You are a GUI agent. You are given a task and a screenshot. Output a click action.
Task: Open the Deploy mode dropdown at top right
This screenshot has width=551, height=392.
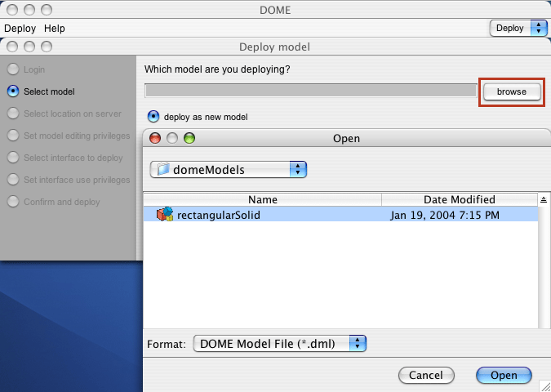[518, 28]
